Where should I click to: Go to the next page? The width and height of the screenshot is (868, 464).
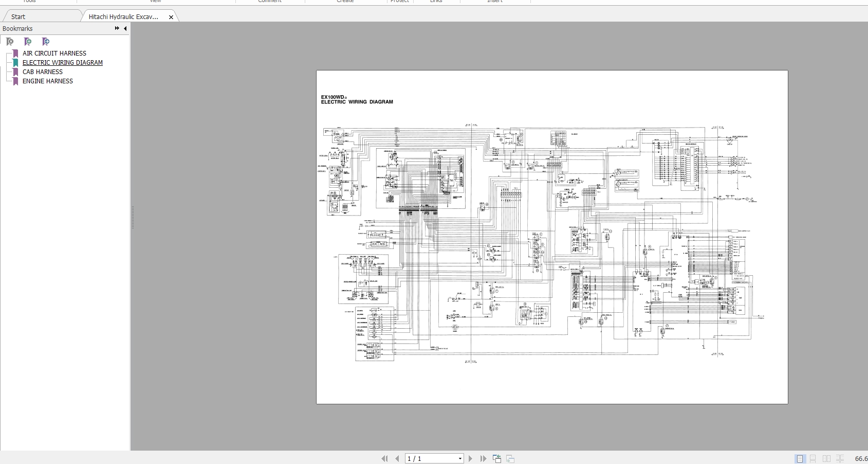470,458
